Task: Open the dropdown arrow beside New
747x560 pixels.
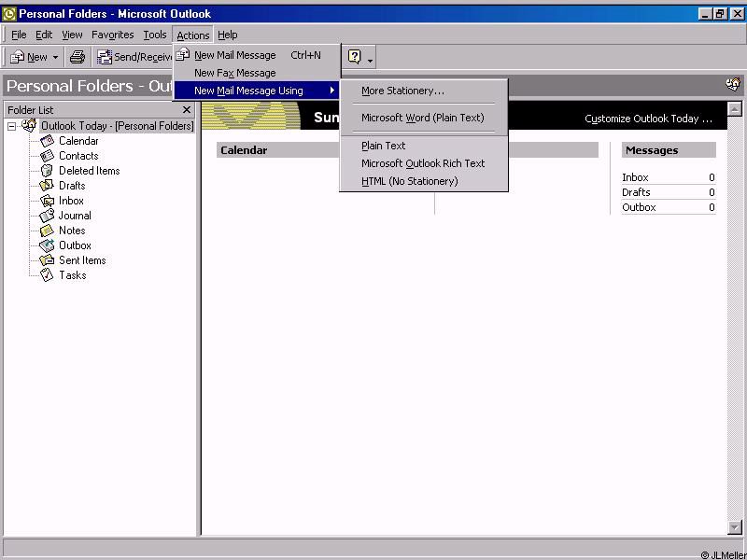Action: click(55, 58)
